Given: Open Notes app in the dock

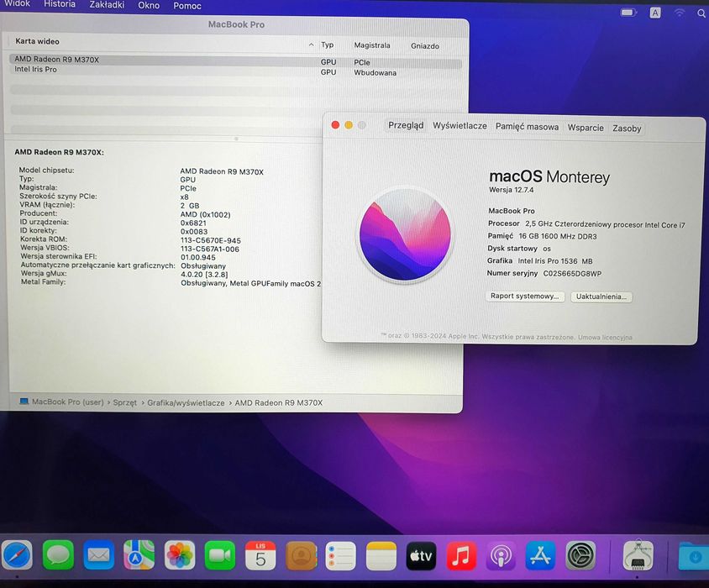Looking at the screenshot, I should click(x=381, y=556).
